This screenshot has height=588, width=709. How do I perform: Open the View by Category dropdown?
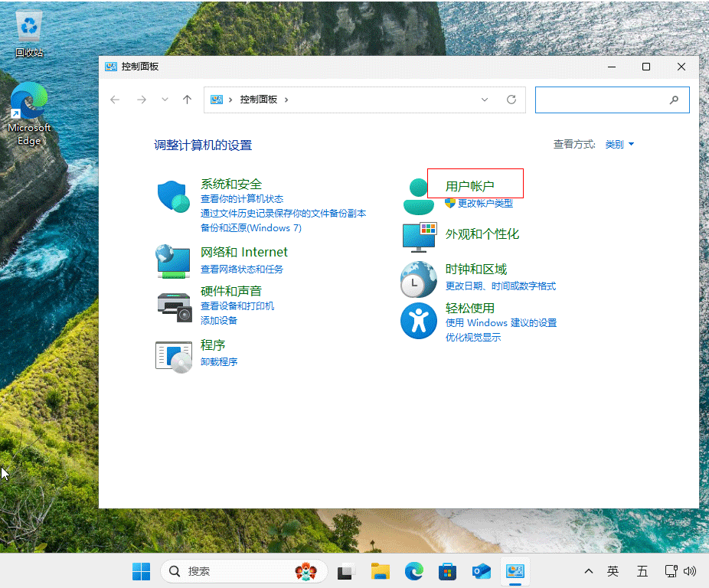(x=619, y=144)
